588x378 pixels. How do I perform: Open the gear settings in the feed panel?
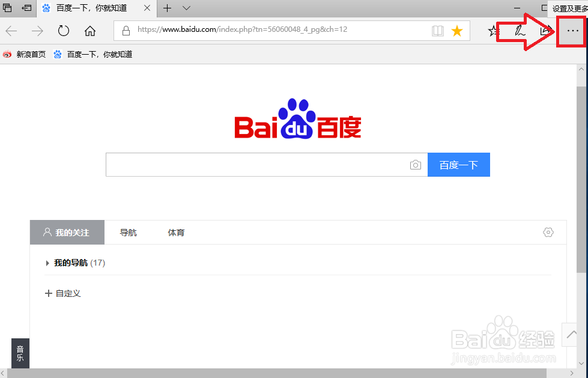[548, 232]
